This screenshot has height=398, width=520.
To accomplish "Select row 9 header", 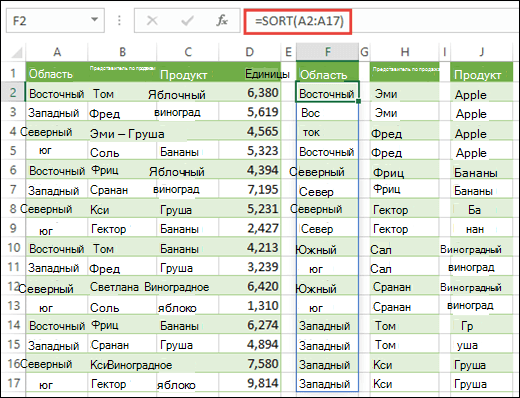I will coord(13,228).
